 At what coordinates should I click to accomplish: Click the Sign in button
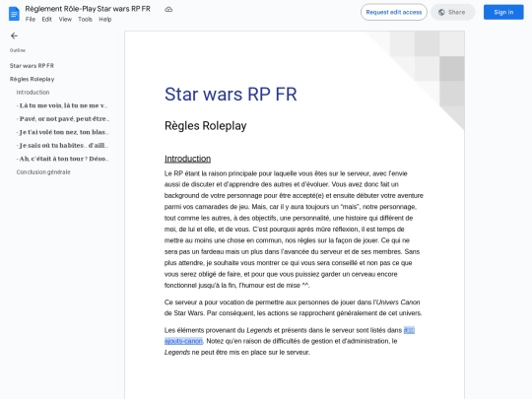(503, 12)
